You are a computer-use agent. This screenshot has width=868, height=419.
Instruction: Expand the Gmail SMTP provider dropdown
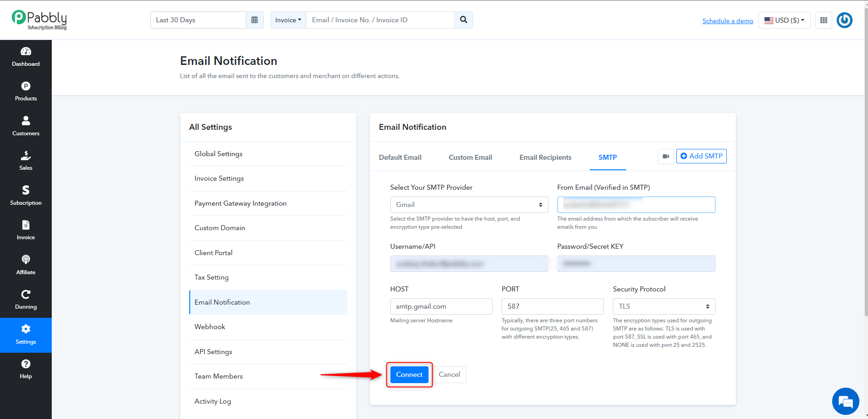(469, 205)
